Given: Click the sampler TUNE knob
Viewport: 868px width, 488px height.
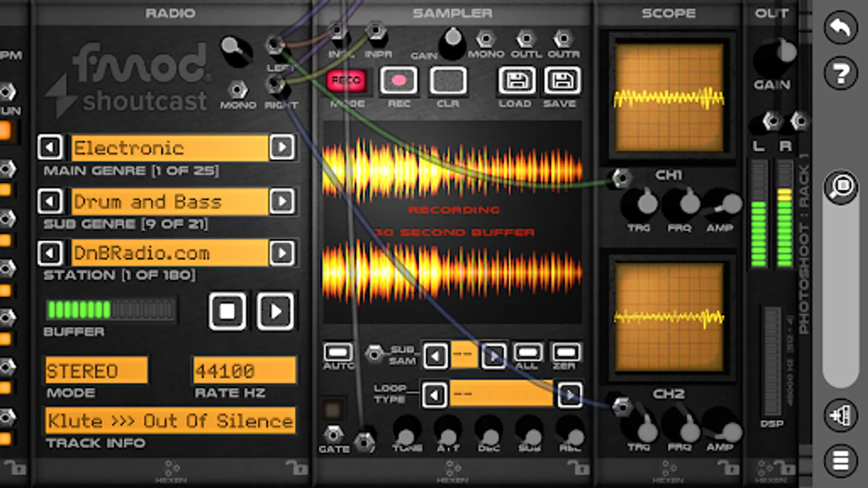Looking at the screenshot, I should click(x=406, y=431).
